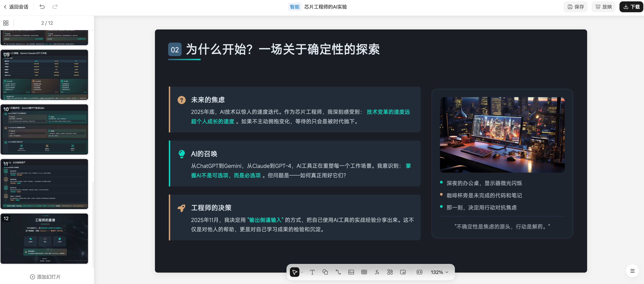Screen dimensions: 644x284
Task: Click the undo arrow
Action: (42, 7)
